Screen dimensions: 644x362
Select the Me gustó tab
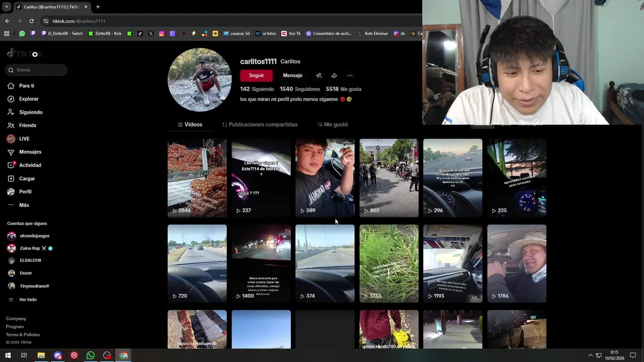pos(333,124)
